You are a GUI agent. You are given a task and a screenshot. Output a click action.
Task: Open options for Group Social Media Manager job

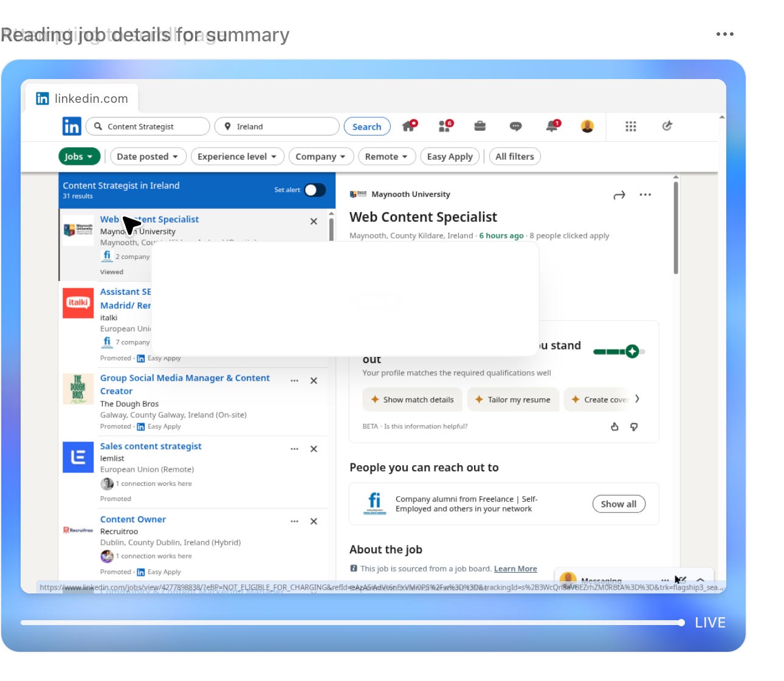(x=294, y=381)
